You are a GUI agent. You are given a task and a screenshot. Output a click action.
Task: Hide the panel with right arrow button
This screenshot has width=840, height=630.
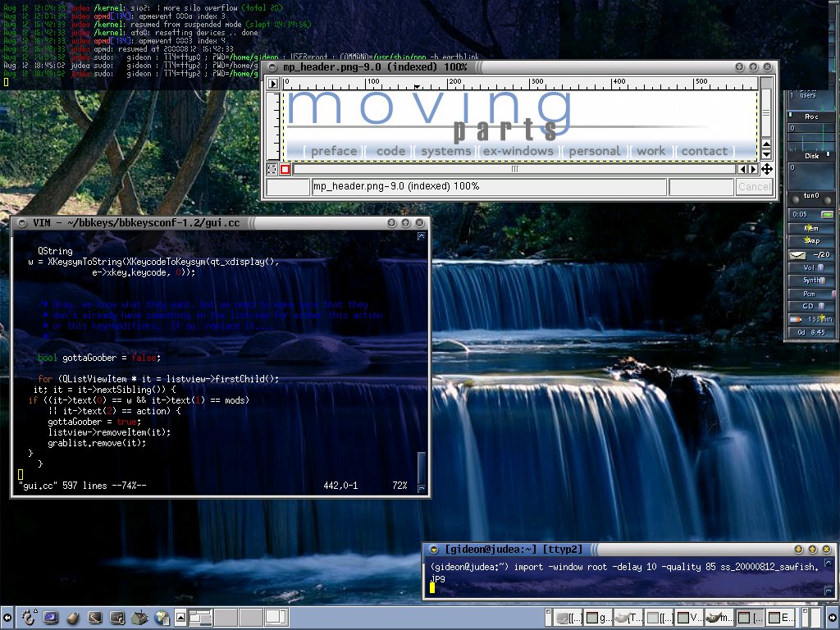[833, 618]
